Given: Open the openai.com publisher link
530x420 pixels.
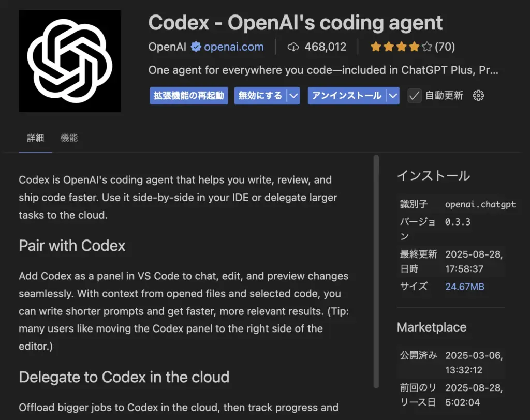Looking at the screenshot, I should pos(233,47).
